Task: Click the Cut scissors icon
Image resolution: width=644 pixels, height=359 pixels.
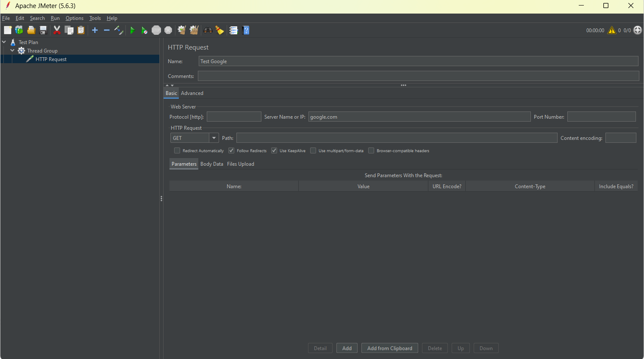Action: (57, 30)
